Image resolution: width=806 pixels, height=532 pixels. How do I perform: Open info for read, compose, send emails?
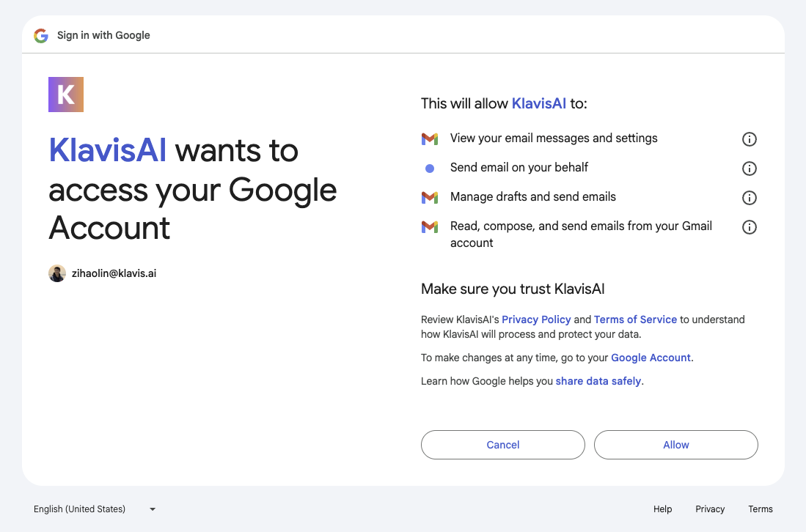point(749,227)
